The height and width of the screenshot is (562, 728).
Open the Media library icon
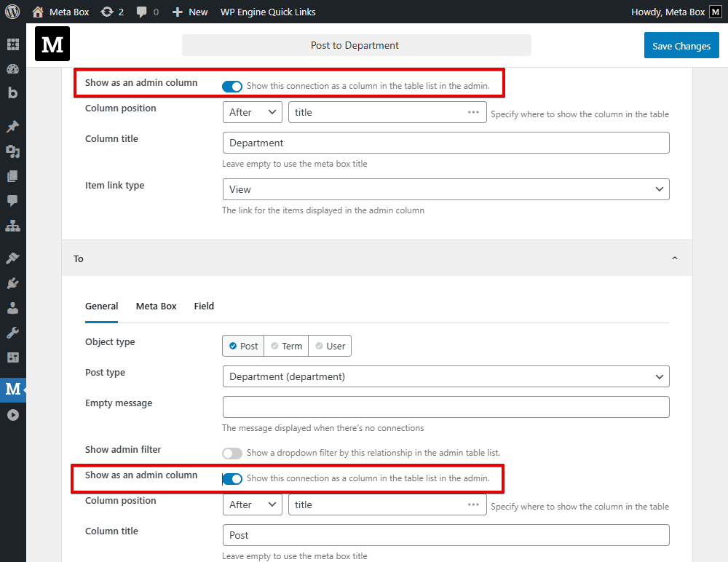coord(13,151)
